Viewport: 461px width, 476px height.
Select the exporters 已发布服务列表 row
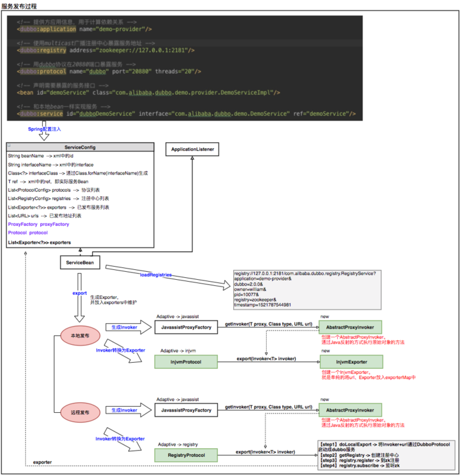click(x=59, y=207)
